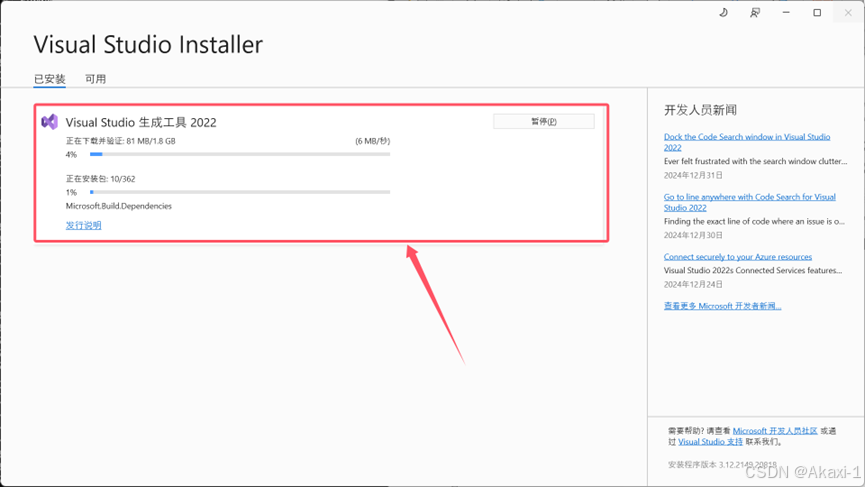The image size is (865, 487).
Task: Select 'Visual Studio 2022s Connected Services' summary
Action: 753,271
